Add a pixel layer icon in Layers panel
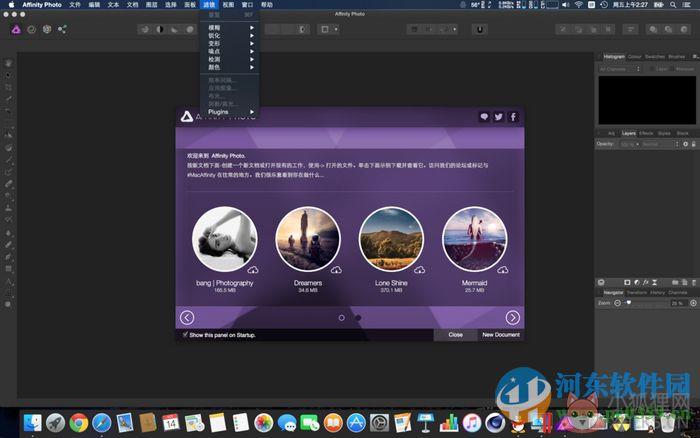 684,282
